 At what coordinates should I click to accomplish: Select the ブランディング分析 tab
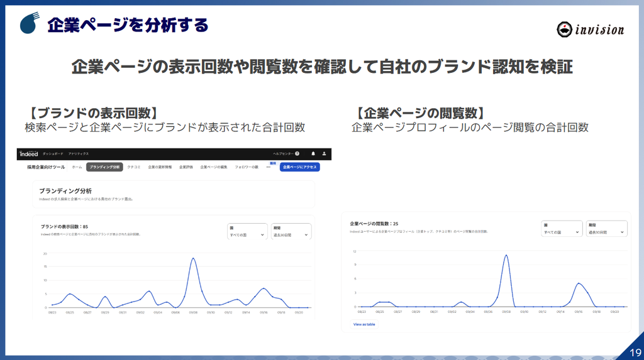104,167
